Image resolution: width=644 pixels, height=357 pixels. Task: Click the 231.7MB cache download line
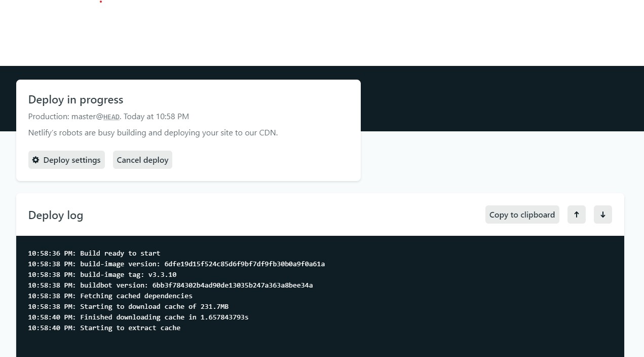click(x=128, y=306)
